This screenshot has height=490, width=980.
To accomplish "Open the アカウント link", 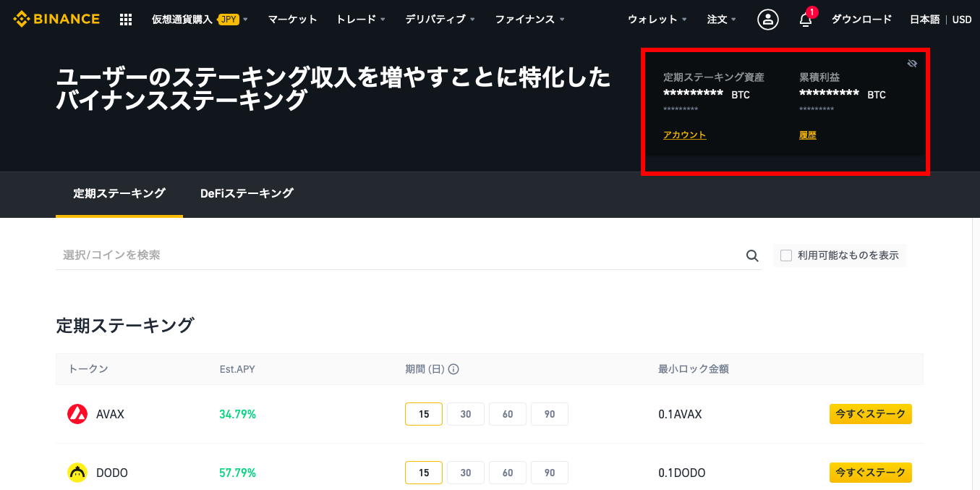I will point(685,135).
